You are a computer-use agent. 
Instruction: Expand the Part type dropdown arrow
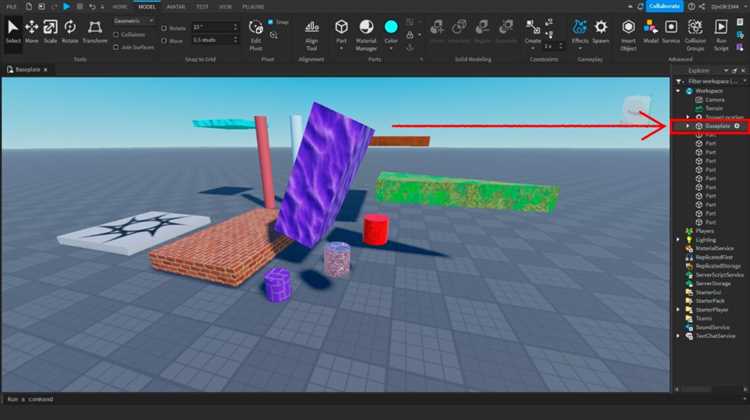341,48
